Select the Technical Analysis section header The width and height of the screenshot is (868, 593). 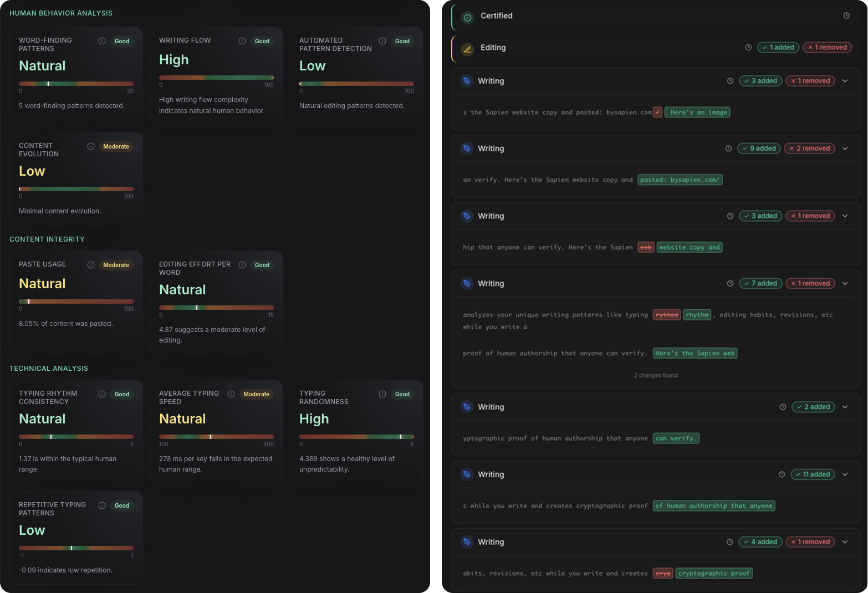(x=49, y=368)
